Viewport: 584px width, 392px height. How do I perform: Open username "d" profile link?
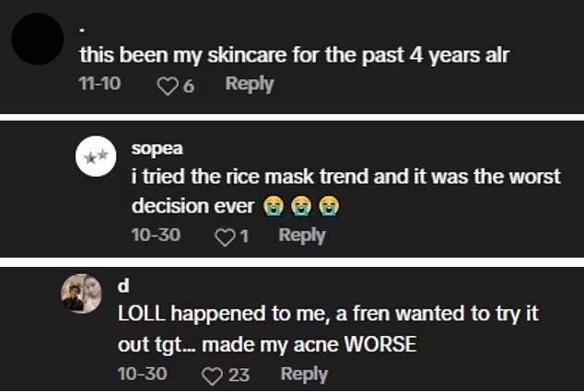[124, 287]
